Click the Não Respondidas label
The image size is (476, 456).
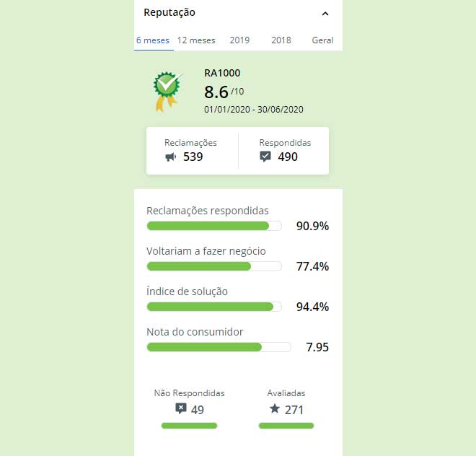pos(190,393)
